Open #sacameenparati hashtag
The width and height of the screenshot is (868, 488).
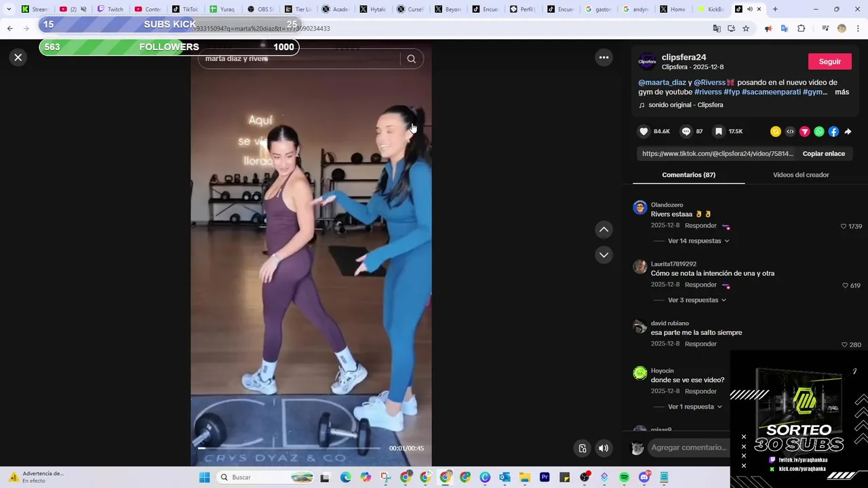point(771,92)
